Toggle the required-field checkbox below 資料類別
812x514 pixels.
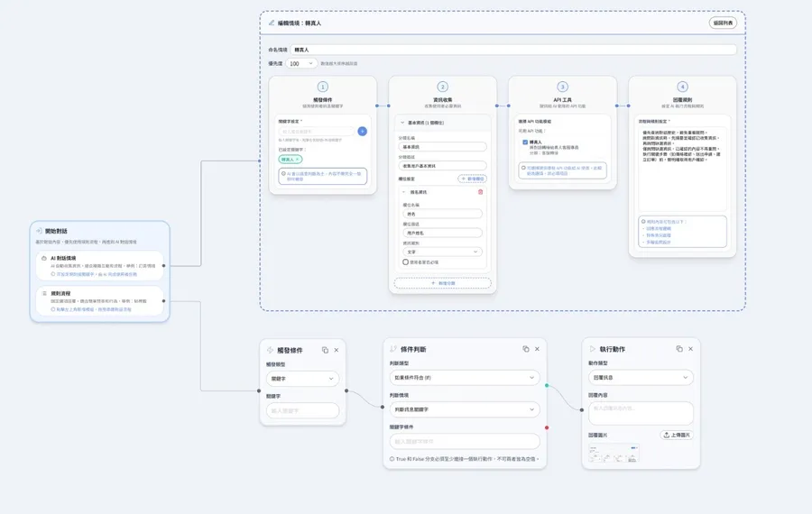(405, 262)
